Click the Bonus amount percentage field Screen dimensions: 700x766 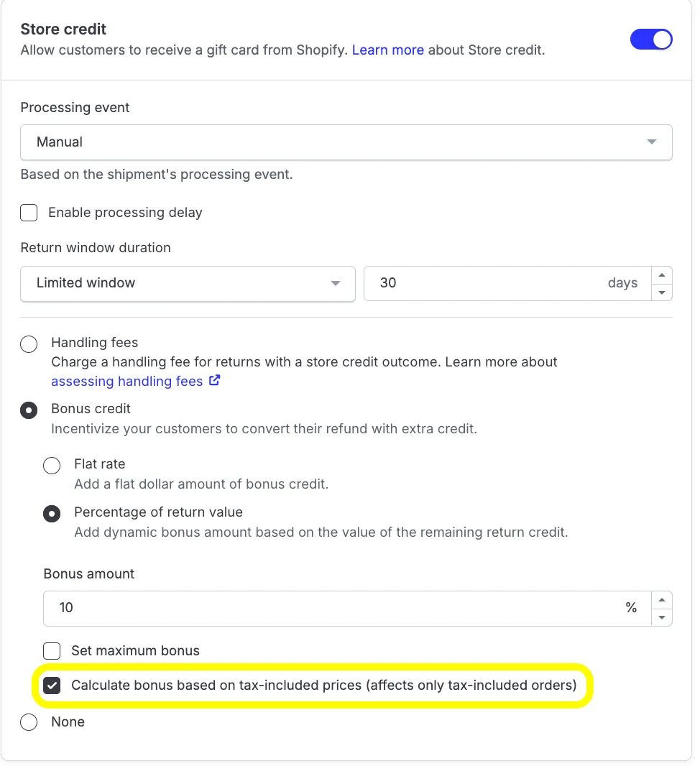click(347, 608)
